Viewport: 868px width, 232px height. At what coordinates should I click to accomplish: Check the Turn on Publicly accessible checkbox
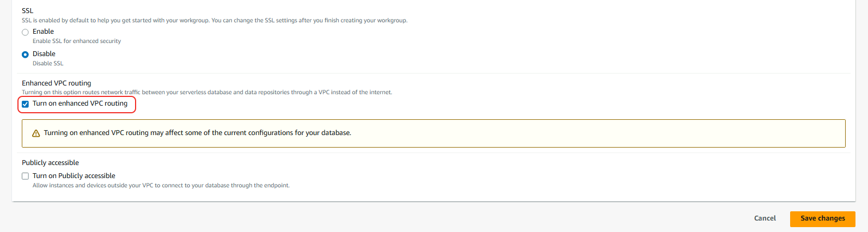[x=25, y=176]
